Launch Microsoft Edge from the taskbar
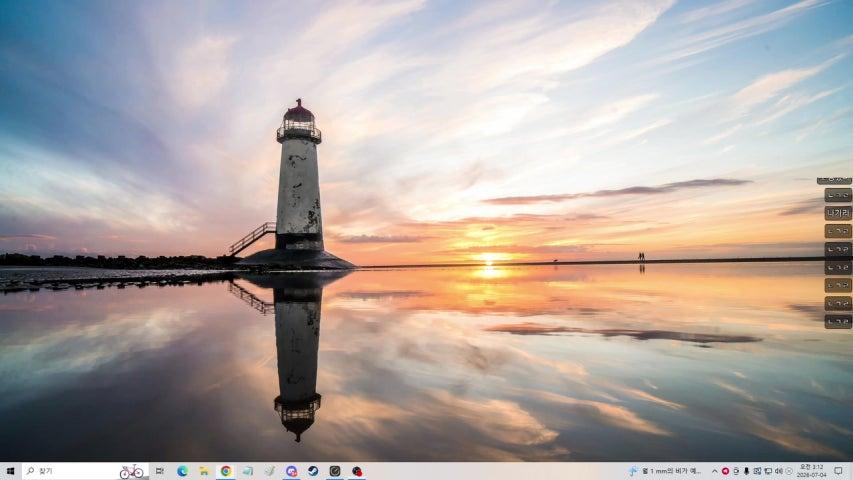Screen dimensions: 853x480 pyautogui.click(x=182, y=471)
